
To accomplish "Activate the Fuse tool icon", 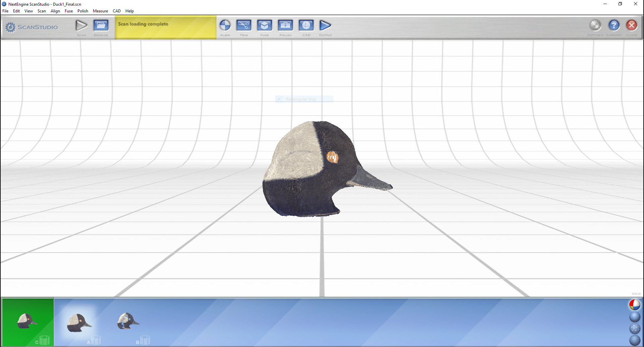I will 265,25.
